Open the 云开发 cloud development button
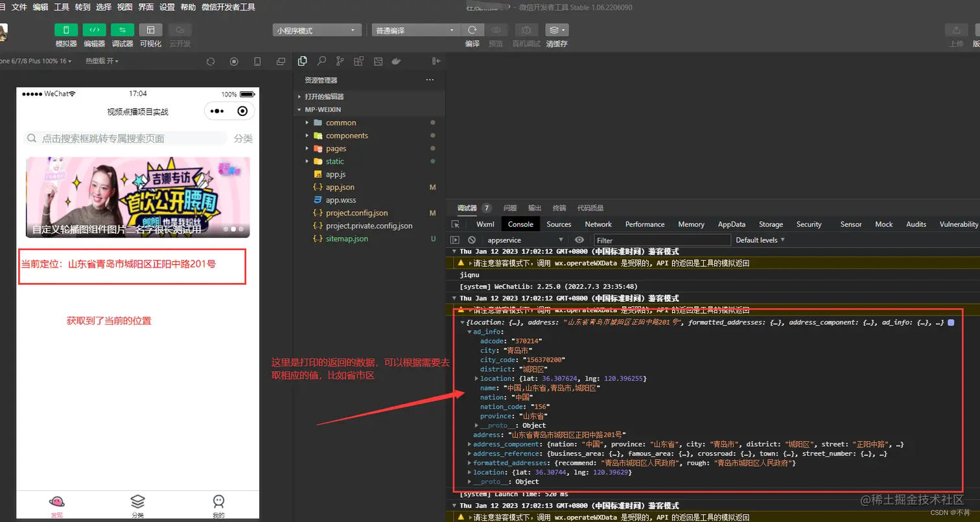 click(180, 30)
